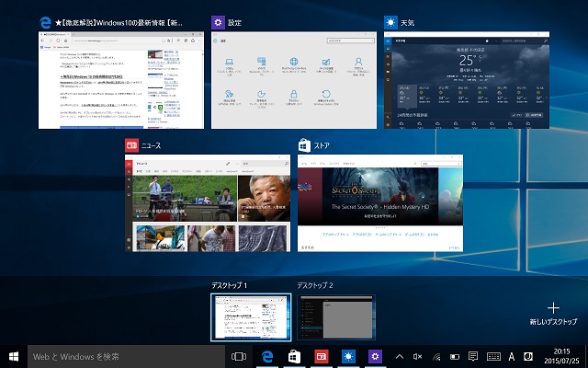Select the ニュース News window preview
The height and width of the screenshot is (368, 588).
(208, 202)
